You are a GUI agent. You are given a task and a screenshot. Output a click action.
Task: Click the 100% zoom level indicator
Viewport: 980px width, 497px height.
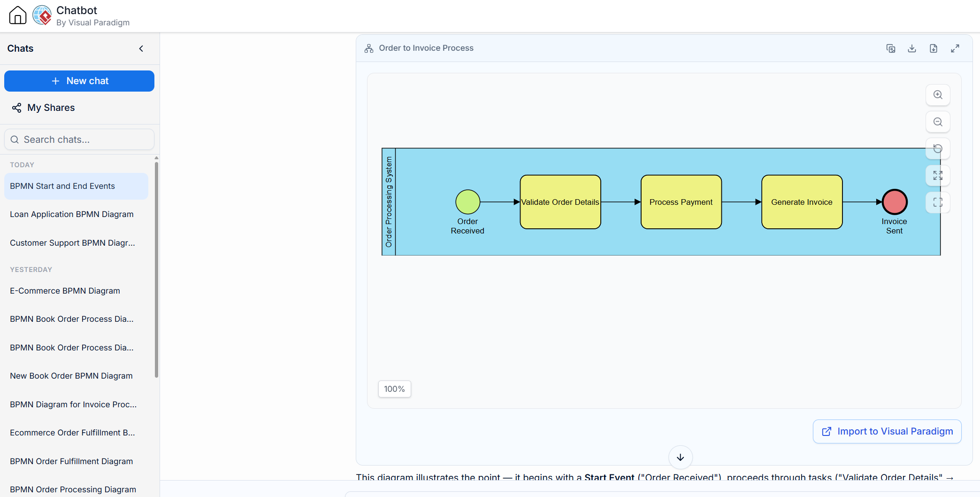395,389
